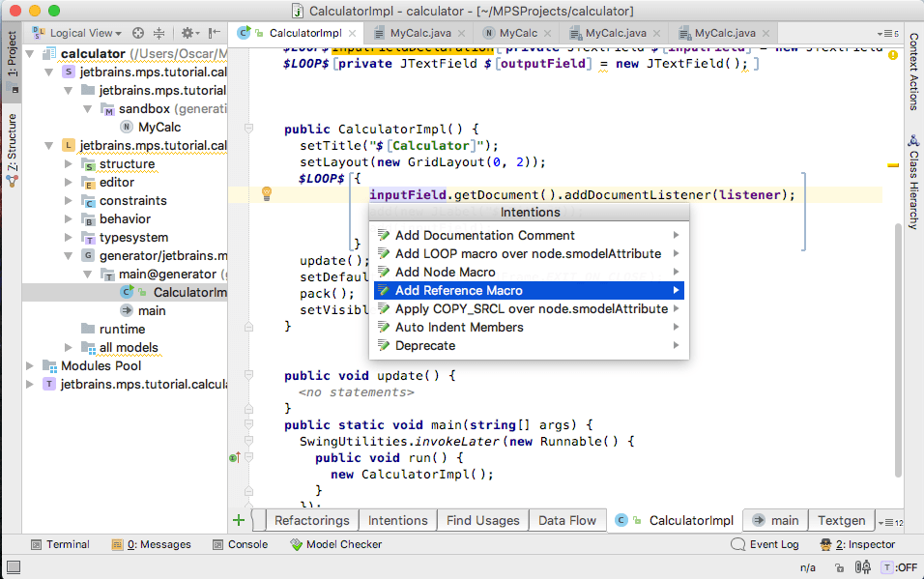This screenshot has width=924, height=579.
Task: Open the Project panel settings gear
Action: [x=188, y=33]
